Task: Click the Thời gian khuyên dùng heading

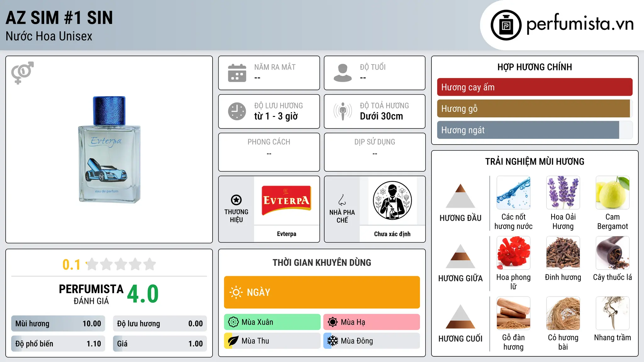Action: click(x=322, y=262)
